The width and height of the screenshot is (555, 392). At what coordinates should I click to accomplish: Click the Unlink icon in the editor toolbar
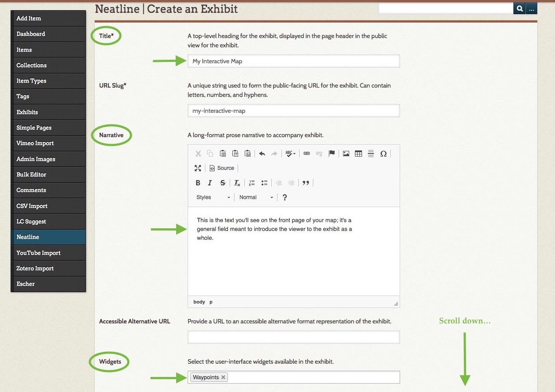pos(319,154)
